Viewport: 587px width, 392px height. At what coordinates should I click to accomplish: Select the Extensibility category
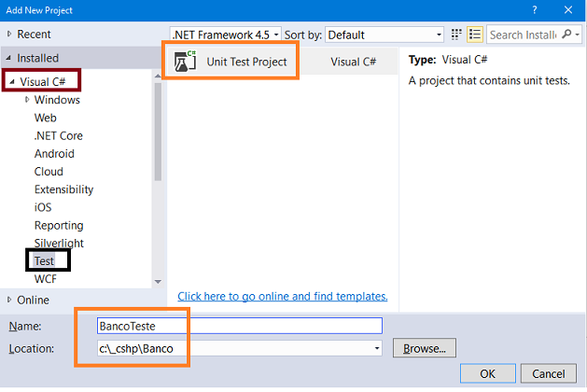63,189
